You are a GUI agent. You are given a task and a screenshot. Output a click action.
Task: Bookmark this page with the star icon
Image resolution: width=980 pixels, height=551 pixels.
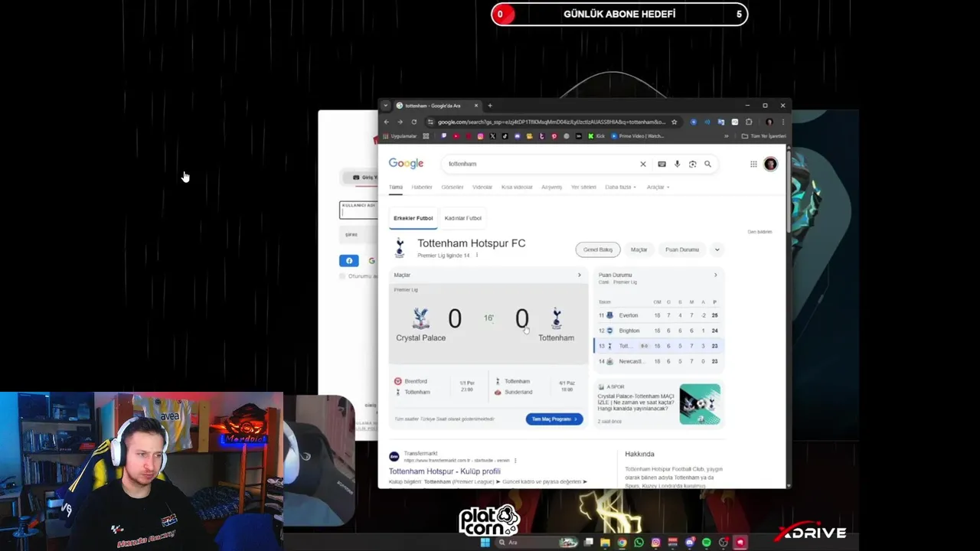pos(674,122)
